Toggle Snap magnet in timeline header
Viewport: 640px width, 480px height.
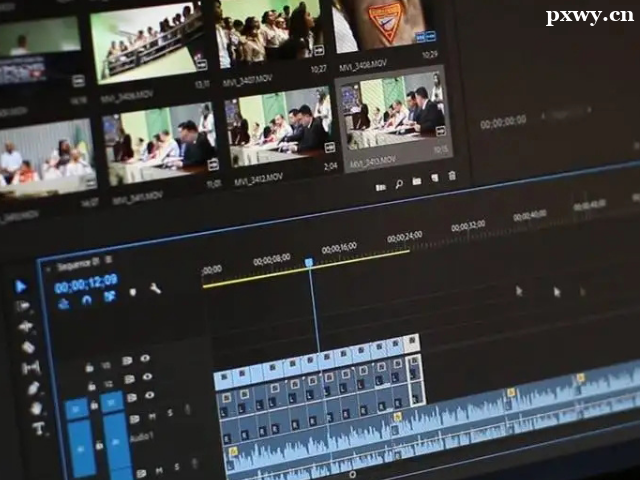pos(87,300)
